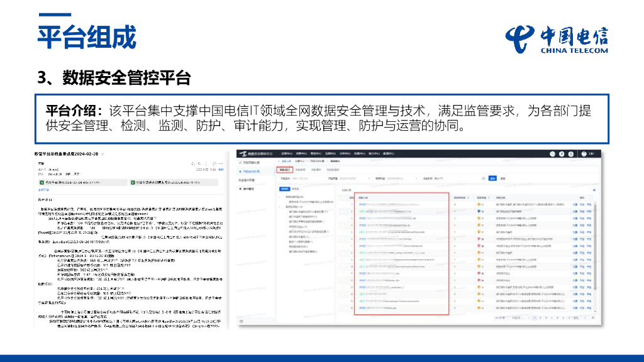
Task: Click the slide title 平台组成
Action: tap(87, 37)
